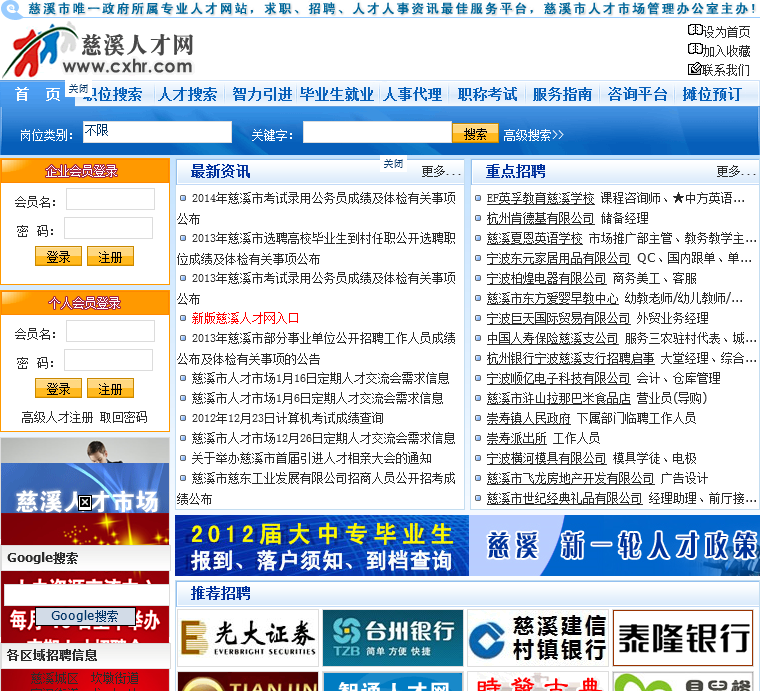Open 慈溪市飞龙房地产开发有限公司 link
Viewport: 760px width, 691px height.
click(570, 479)
